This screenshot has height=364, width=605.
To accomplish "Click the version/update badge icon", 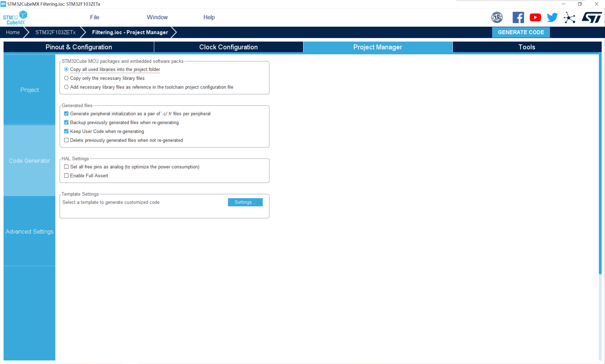I will pyautogui.click(x=497, y=17).
